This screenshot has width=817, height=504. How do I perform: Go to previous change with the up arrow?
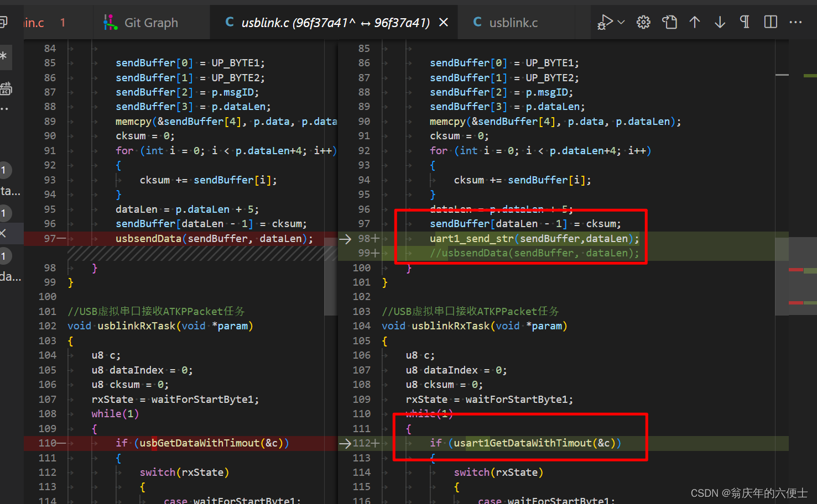pyautogui.click(x=695, y=22)
